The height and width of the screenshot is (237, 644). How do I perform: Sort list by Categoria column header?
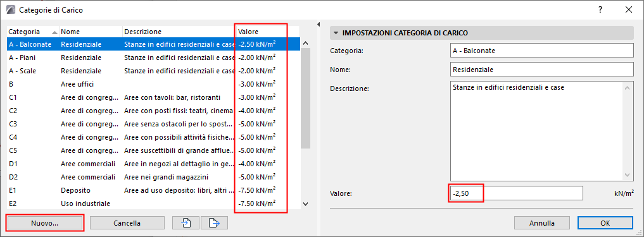coord(33,32)
